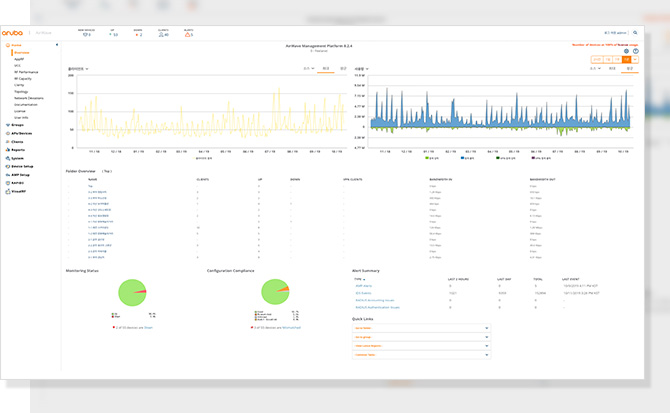Open the clients chart title dropdown
This screenshot has width=670, height=413.
(x=87, y=69)
